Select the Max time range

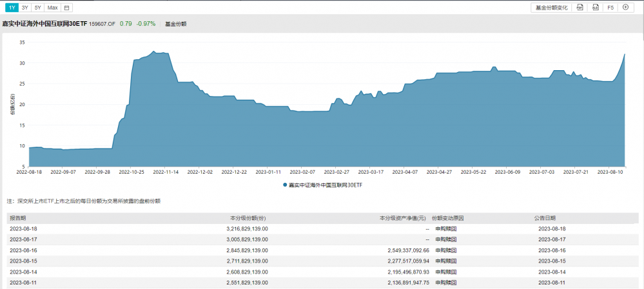[53, 8]
